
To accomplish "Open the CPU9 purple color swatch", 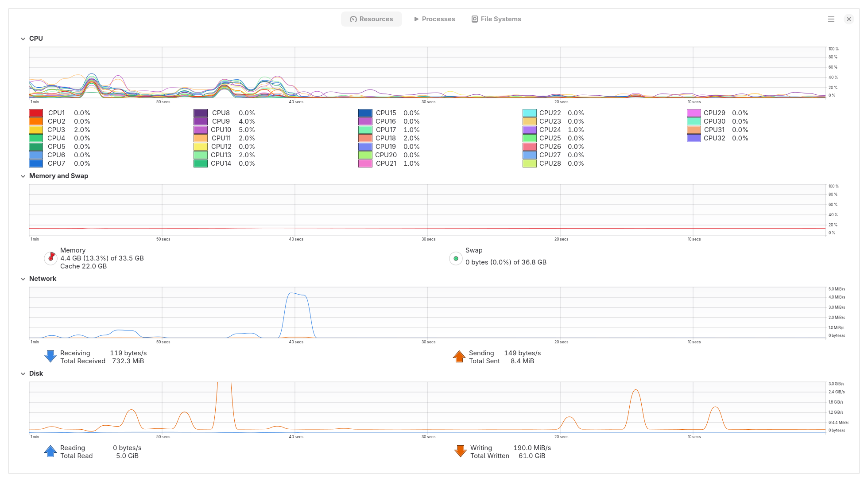I will (201, 121).
